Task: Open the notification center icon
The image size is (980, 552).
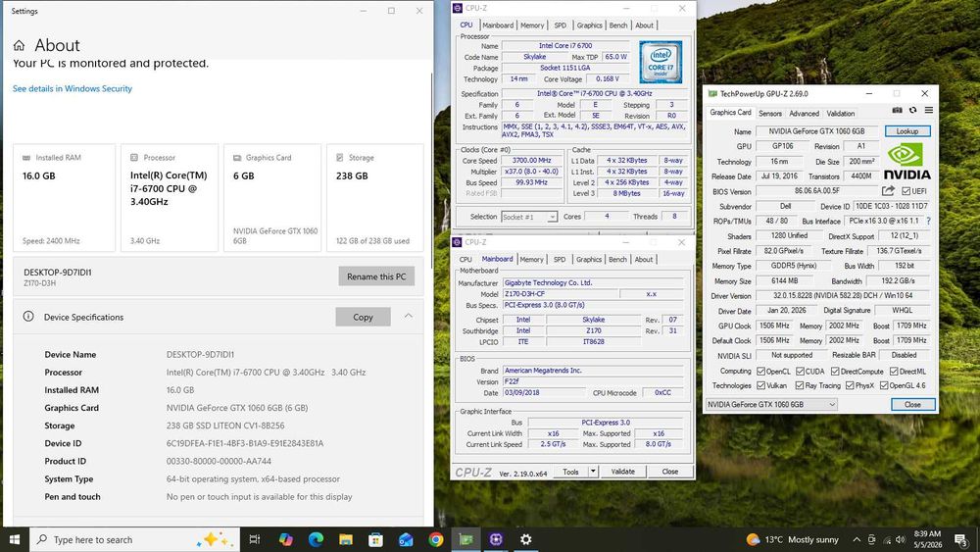Action: [x=960, y=539]
